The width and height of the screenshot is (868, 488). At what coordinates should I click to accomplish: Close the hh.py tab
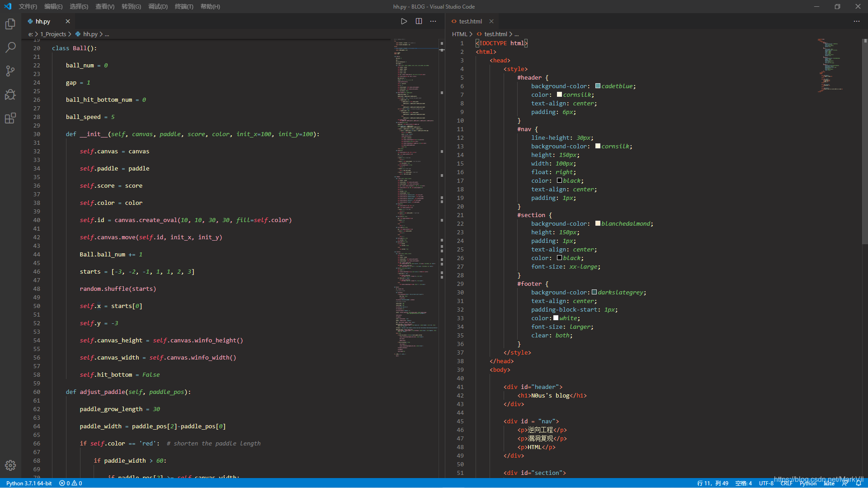point(68,21)
